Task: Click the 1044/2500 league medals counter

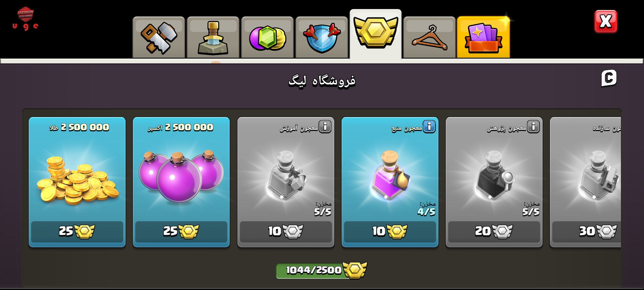Action: tap(321, 270)
